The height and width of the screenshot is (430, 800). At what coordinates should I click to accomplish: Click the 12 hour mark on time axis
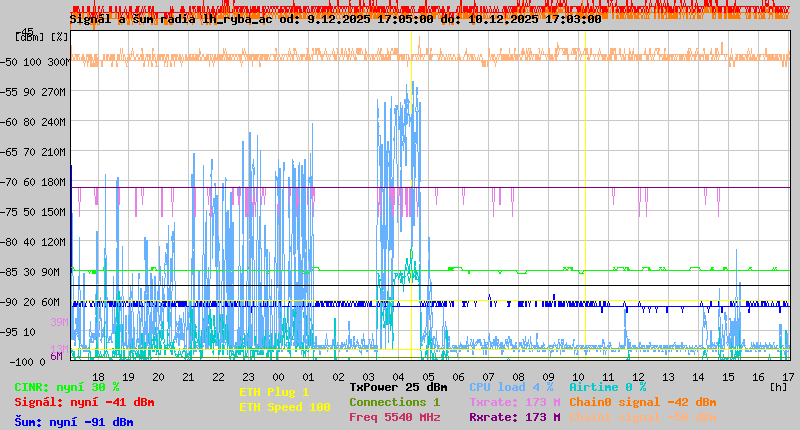[x=639, y=376]
